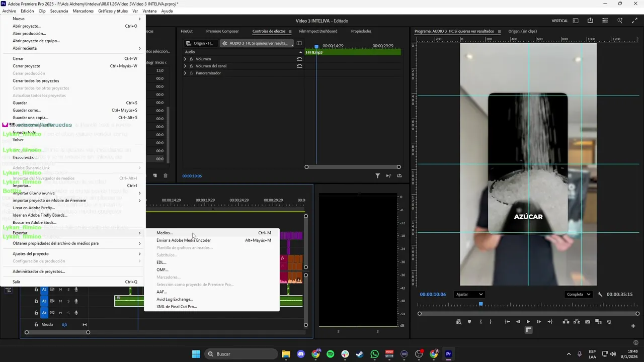Toggle full screen with the expand arrows

pyautogui.click(x=634, y=21)
